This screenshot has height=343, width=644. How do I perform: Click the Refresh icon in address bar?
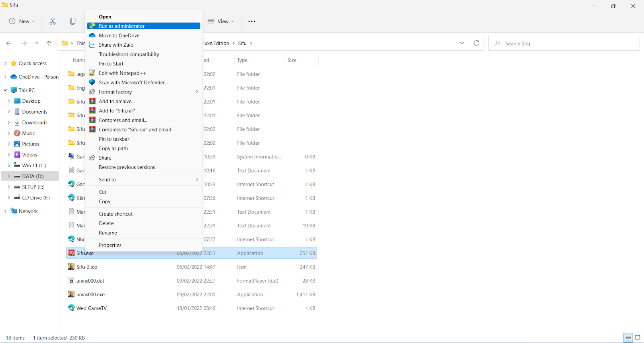[x=477, y=43]
